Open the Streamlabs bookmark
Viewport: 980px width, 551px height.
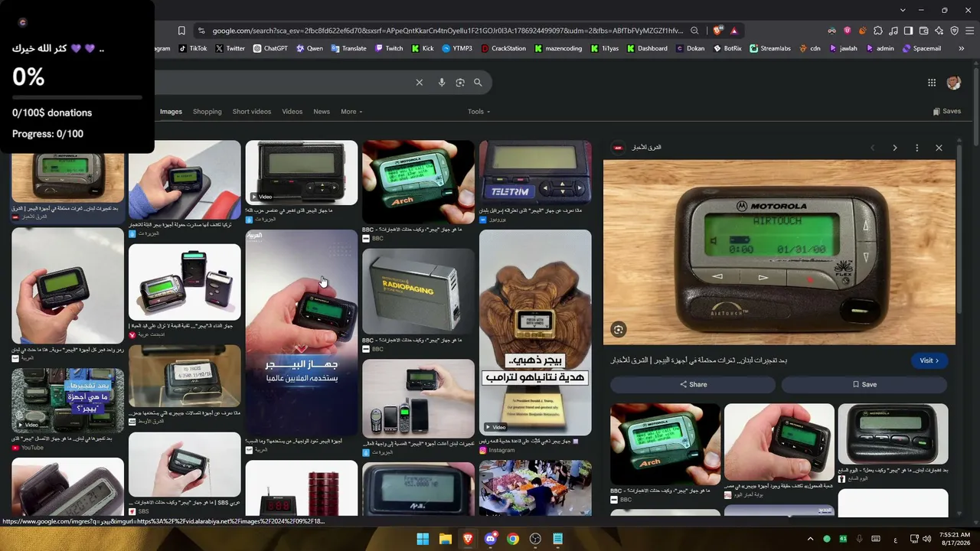[x=770, y=48]
